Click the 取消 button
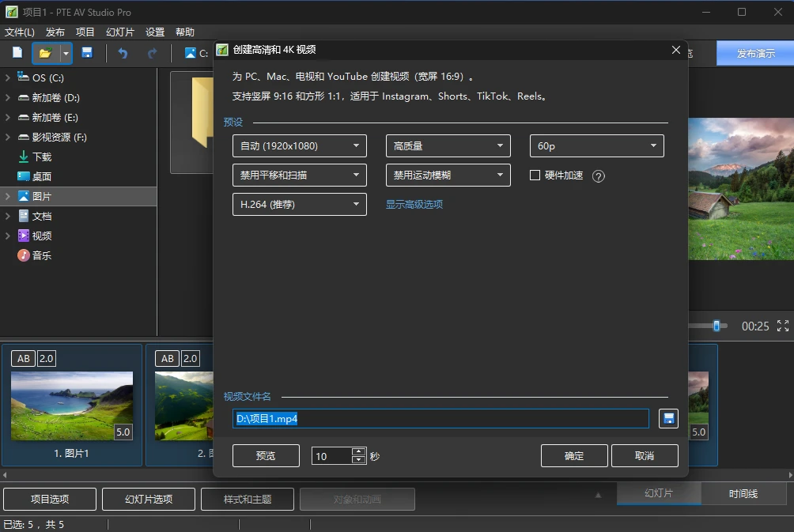The image size is (794, 532). pos(645,455)
